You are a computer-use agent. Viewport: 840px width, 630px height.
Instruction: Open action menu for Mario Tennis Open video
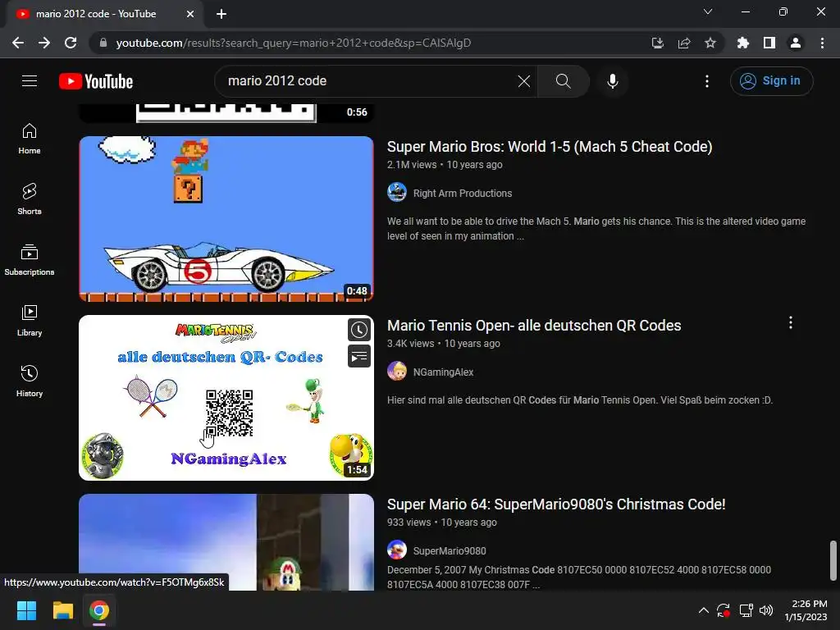click(x=791, y=322)
